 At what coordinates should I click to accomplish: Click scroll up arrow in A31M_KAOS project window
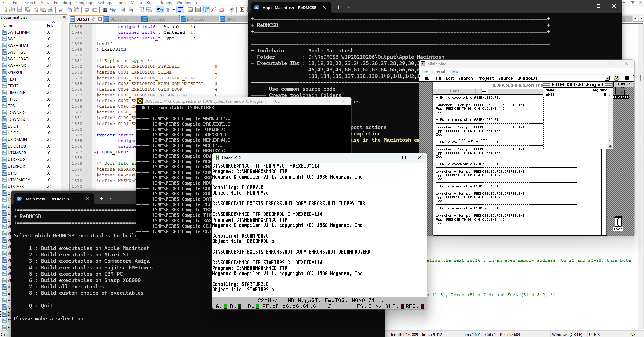click(610, 95)
